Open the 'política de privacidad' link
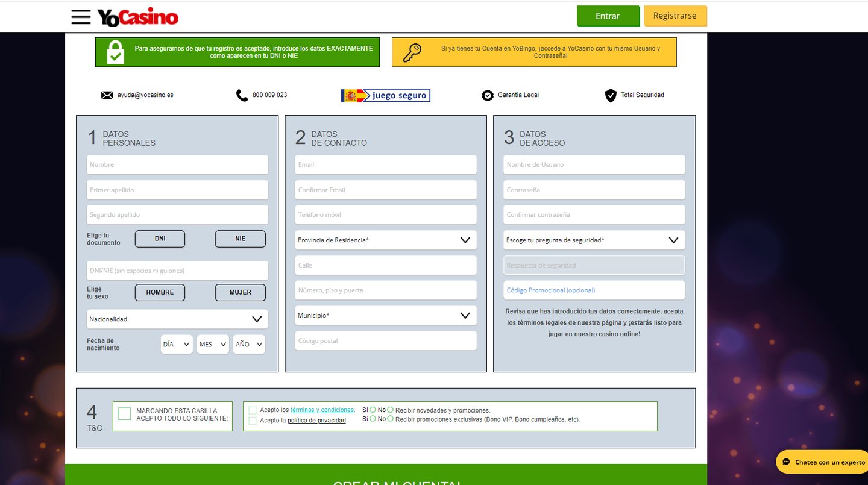Viewport: 868px width, 485px height. (316, 421)
